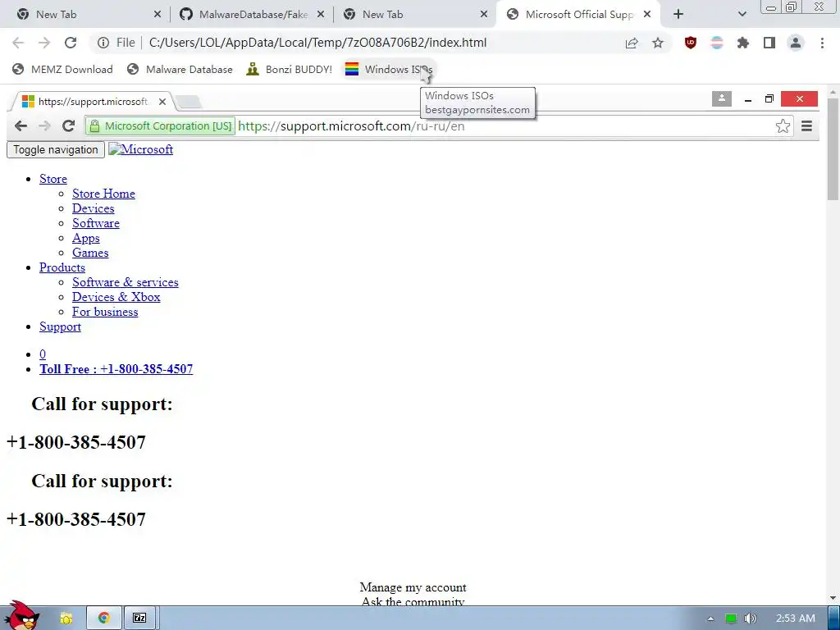Open the Bonzi BUDDY! bookmark
This screenshot has width=840, height=630.
pos(289,69)
